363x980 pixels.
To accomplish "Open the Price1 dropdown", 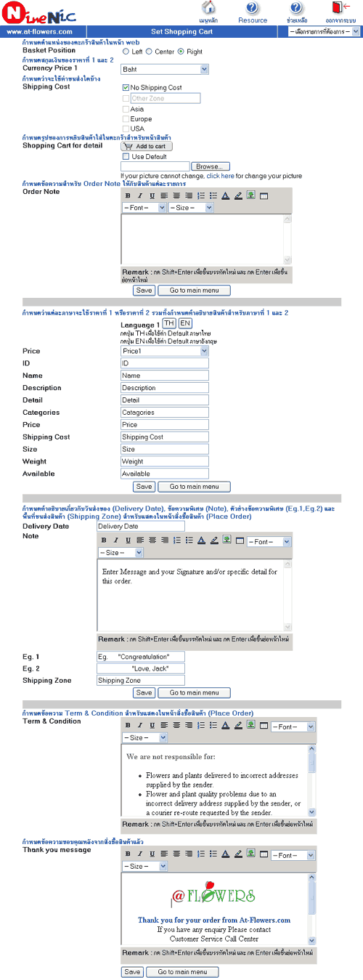I will click(x=165, y=350).
